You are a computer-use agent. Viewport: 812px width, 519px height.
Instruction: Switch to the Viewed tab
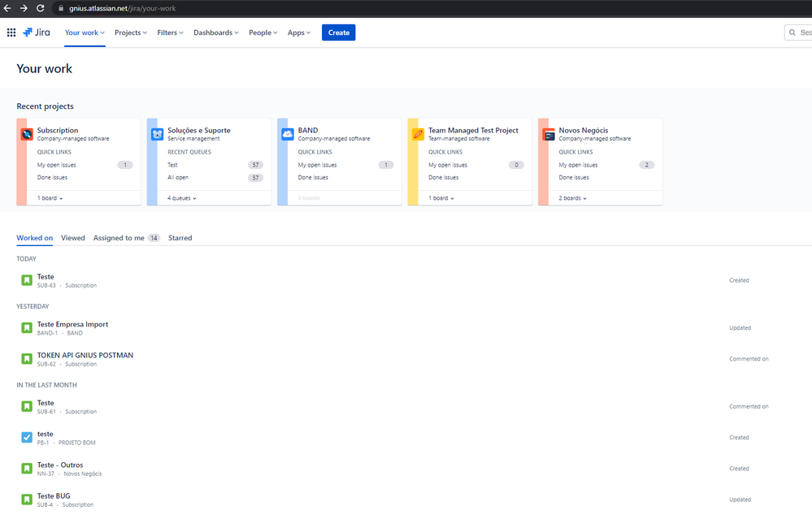coord(73,238)
